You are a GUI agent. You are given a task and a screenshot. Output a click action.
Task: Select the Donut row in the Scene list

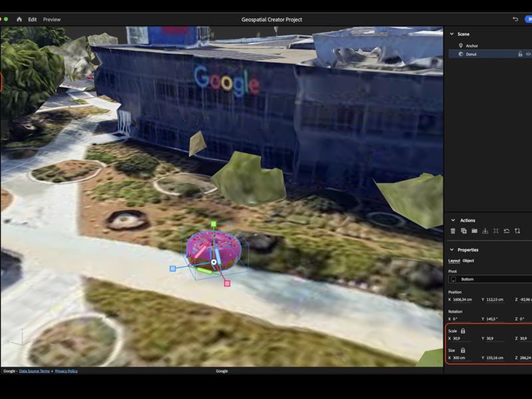coord(490,54)
